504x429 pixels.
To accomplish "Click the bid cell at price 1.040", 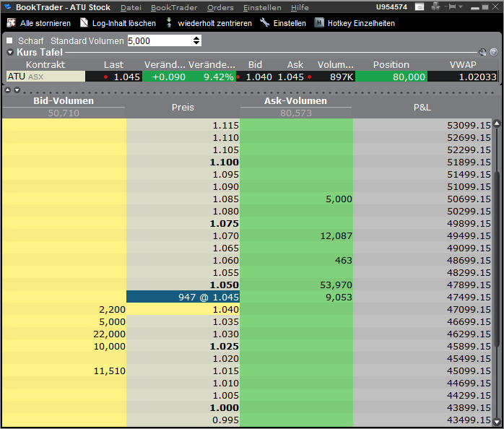I will [x=64, y=309].
